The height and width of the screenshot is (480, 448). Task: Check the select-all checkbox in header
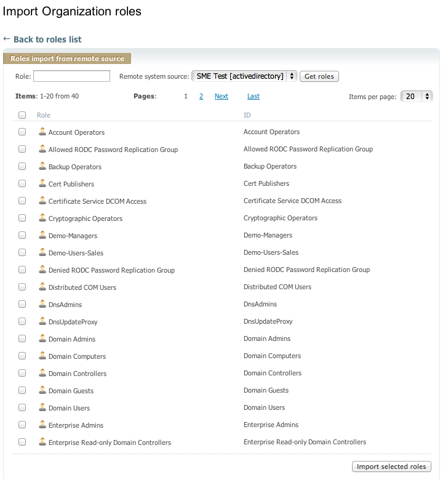[x=22, y=115]
